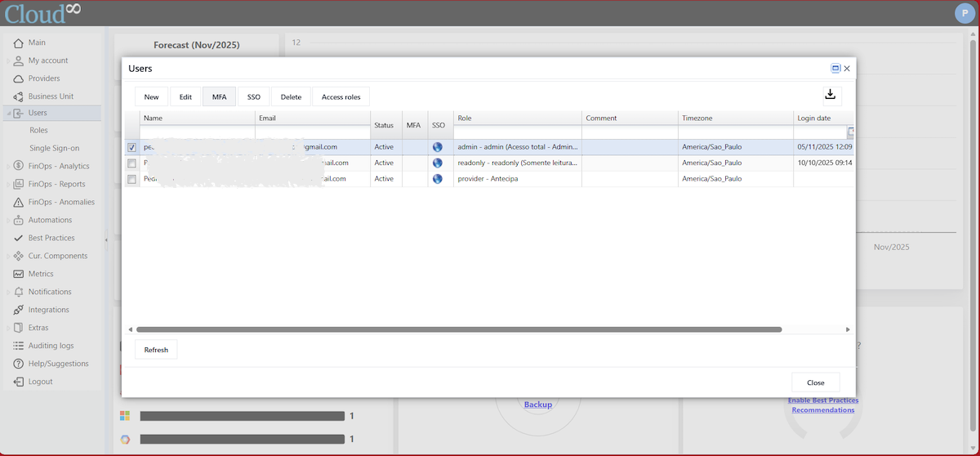Select the Integrations plug icon
This screenshot has width=980, height=456.
(18, 310)
